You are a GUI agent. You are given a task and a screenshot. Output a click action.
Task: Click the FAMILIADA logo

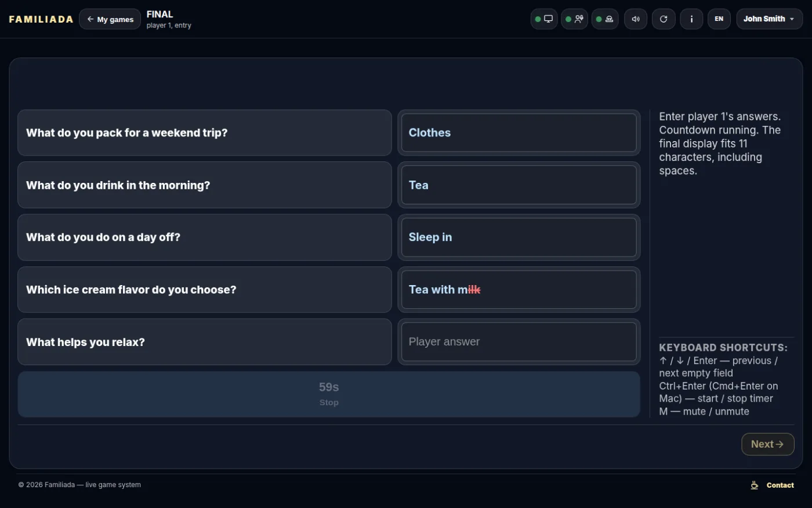pyautogui.click(x=41, y=19)
